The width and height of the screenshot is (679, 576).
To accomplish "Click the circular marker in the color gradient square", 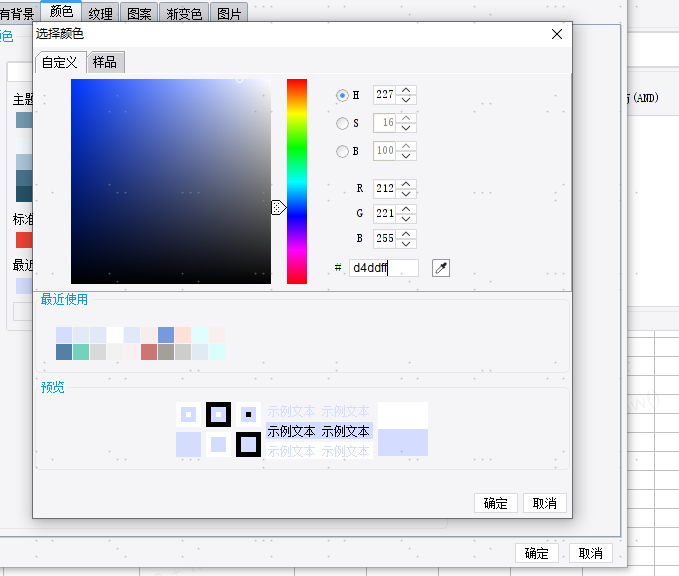I will click(239, 80).
